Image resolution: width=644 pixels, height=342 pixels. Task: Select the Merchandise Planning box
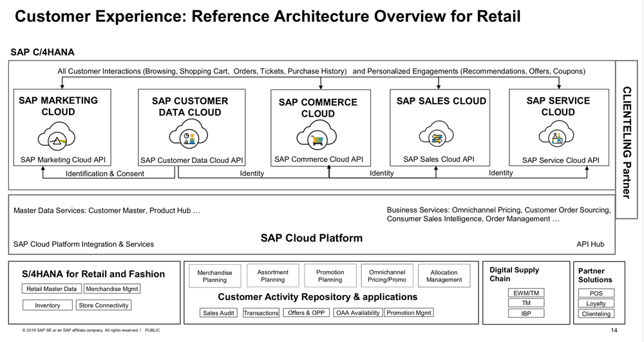coord(214,276)
